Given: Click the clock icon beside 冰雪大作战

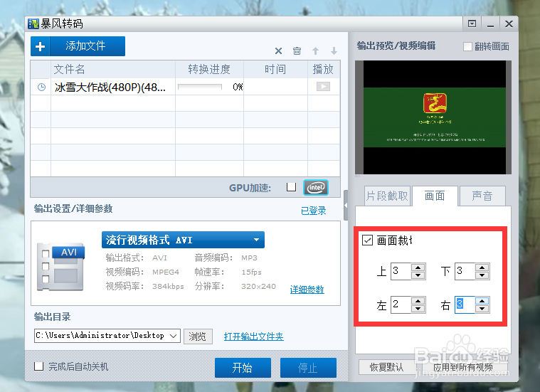Looking at the screenshot, I should tap(41, 87).
